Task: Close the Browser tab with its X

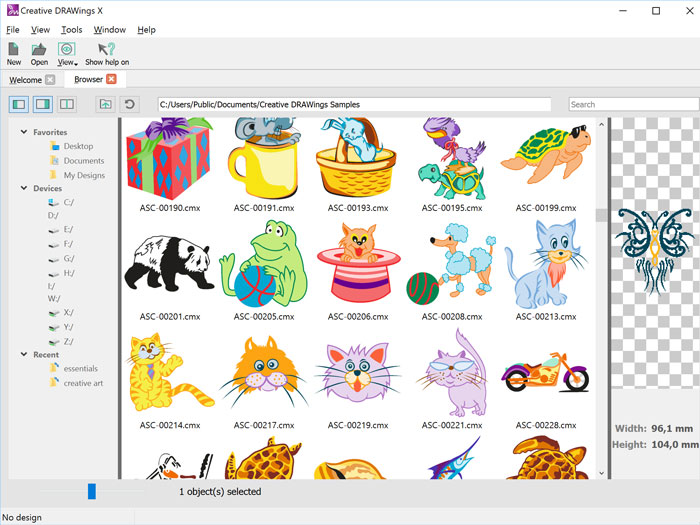Action: click(111, 79)
